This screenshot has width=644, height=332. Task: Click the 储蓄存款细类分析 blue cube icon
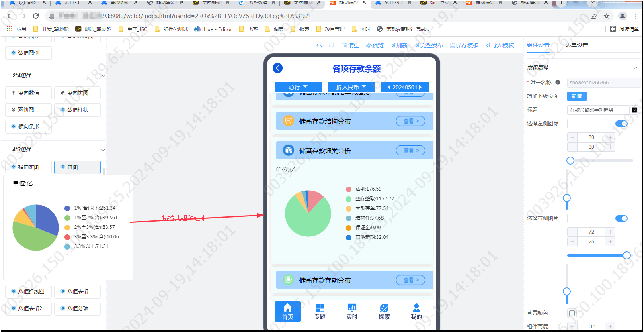pos(288,150)
